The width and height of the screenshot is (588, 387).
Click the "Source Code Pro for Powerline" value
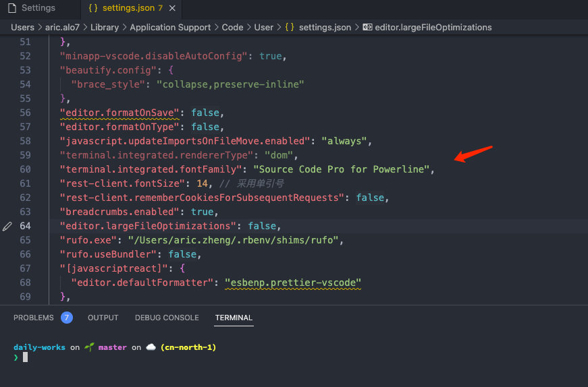click(341, 169)
